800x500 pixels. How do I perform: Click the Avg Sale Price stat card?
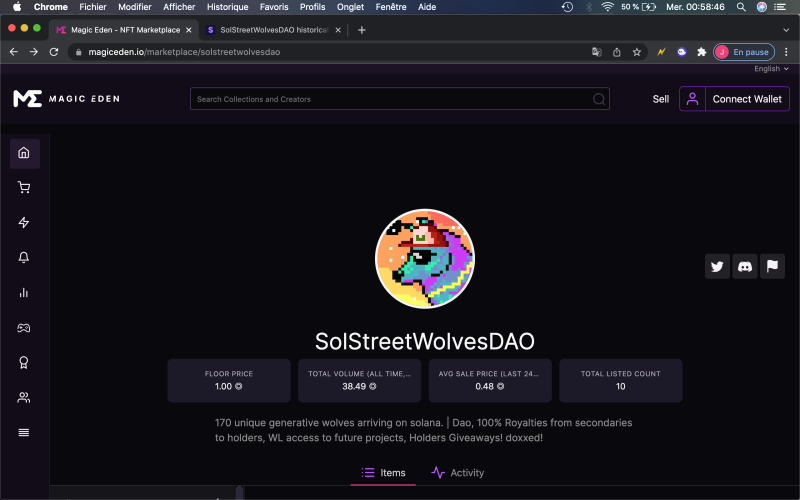tap(490, 381)
